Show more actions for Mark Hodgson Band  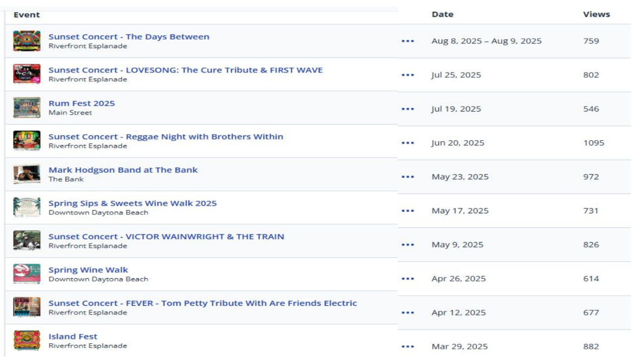[408, 177]
